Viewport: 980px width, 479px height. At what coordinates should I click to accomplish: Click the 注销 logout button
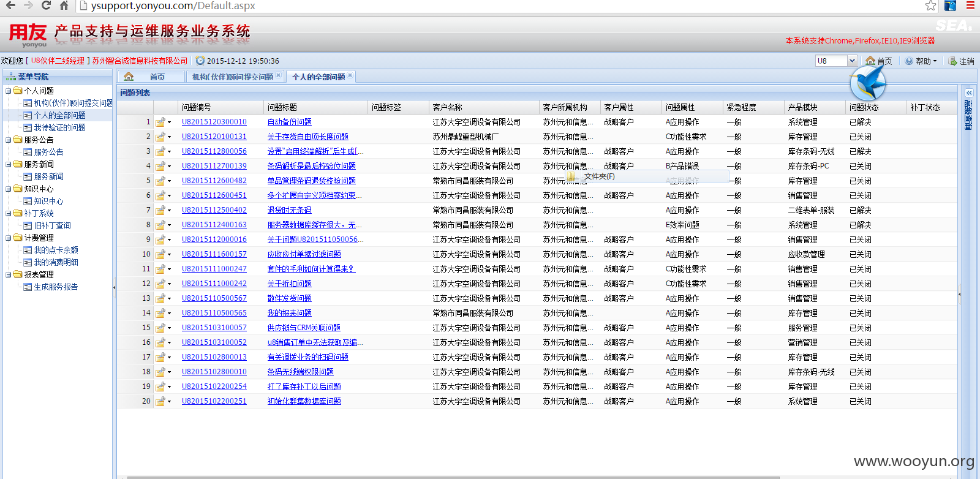click(961, 61)
